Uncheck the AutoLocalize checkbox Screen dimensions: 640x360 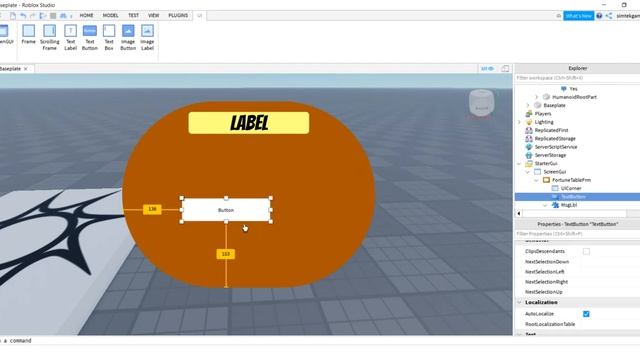(x=586, y=314)
